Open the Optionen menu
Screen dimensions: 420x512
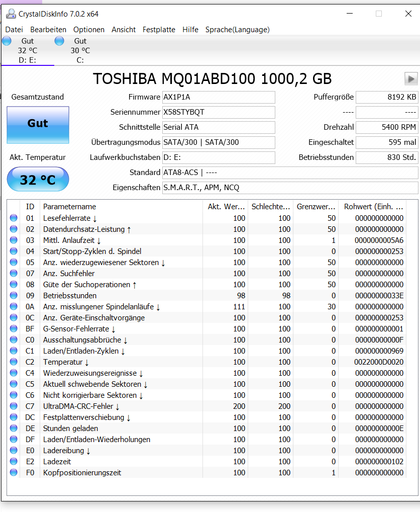89,30
